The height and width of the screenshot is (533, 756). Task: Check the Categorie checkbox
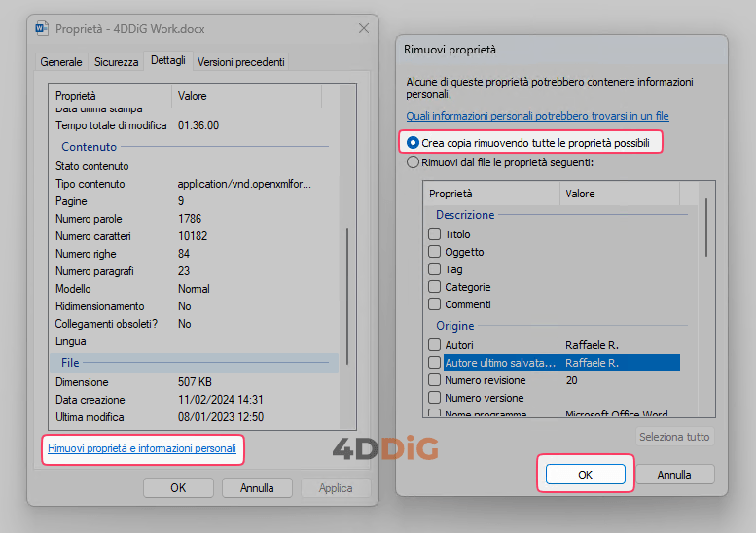point(434,287)
